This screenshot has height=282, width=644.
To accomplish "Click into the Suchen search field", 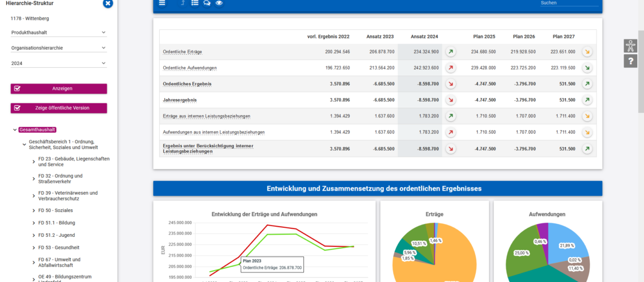I will [569, 3].
